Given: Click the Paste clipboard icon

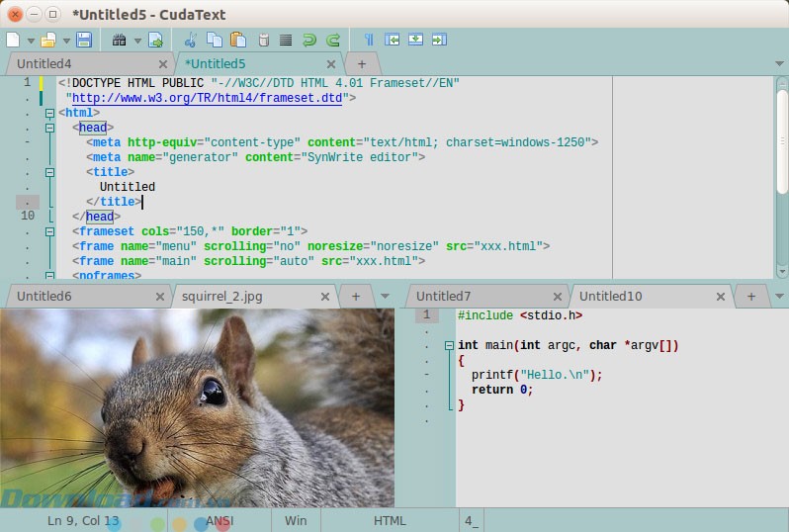Looking at the screenshot, I should coord(237,41).
